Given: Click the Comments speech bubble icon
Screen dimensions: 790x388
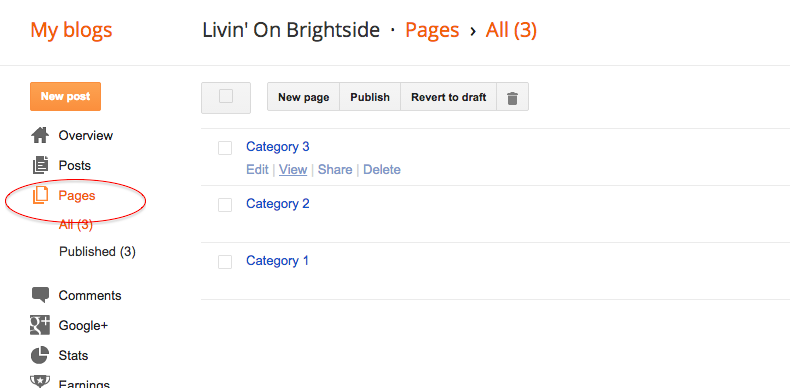Looking at the screenshot, I should [40, 295].
